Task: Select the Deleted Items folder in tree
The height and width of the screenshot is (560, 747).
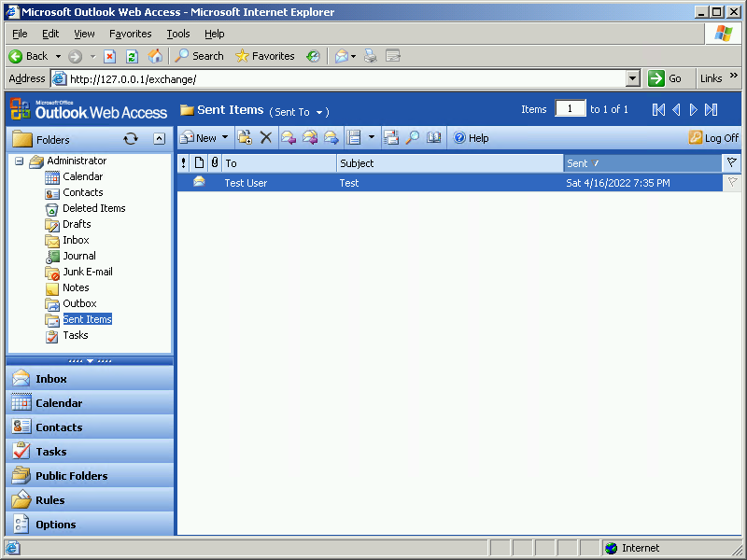Action: point(94,208)
